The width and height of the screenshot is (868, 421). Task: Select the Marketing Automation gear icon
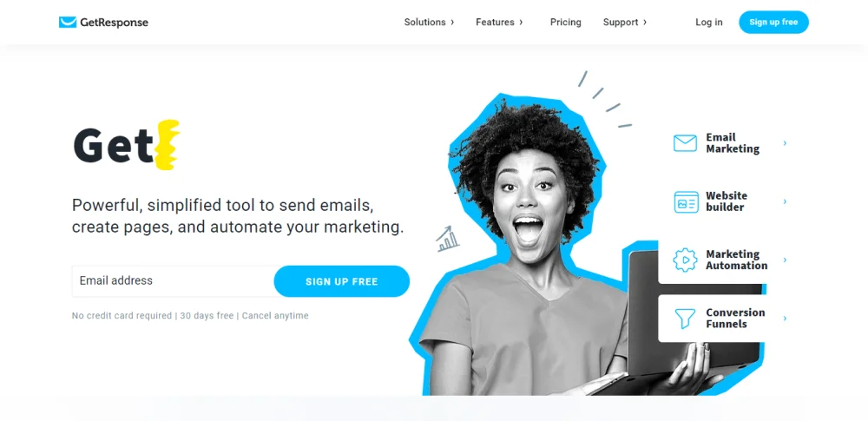point(685,260)
